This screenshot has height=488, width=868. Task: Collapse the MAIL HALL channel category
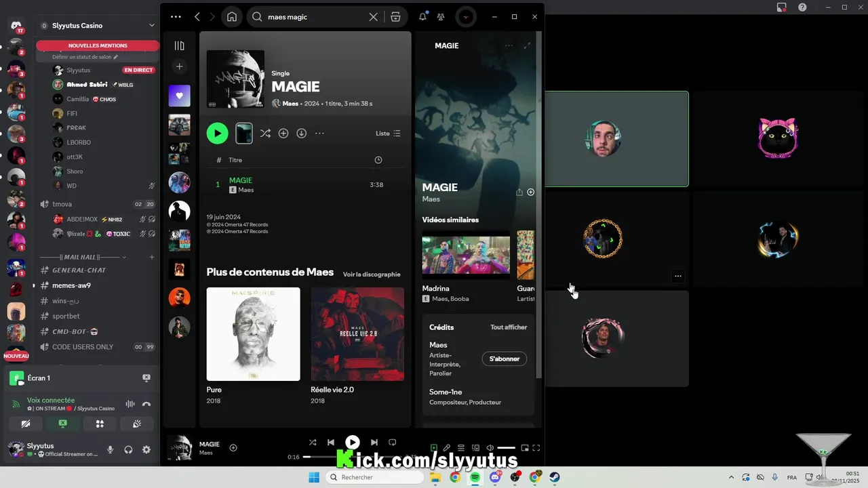pos(79,258)
